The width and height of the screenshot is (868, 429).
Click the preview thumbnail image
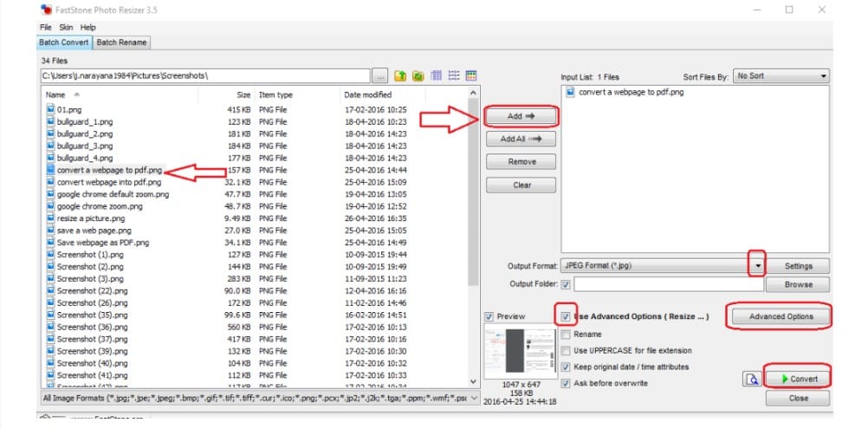point(521,351)
